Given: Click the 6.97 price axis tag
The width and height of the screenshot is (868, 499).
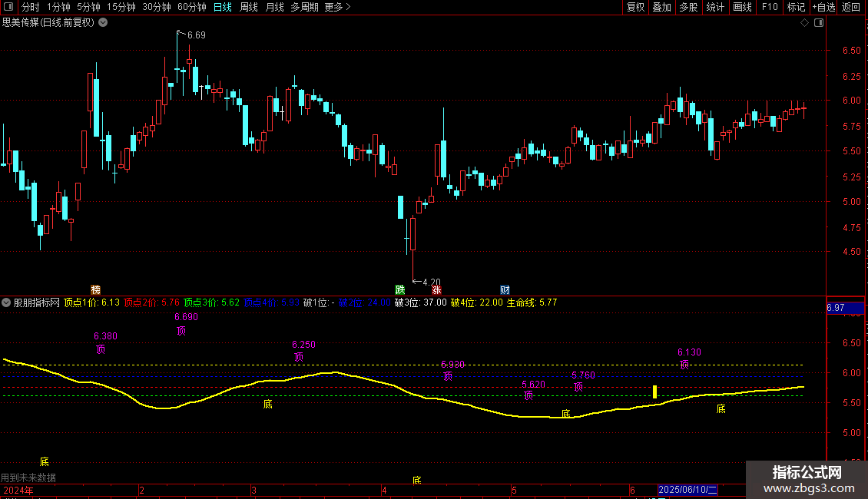Looking at the screenshot, I should click(845, 308).
